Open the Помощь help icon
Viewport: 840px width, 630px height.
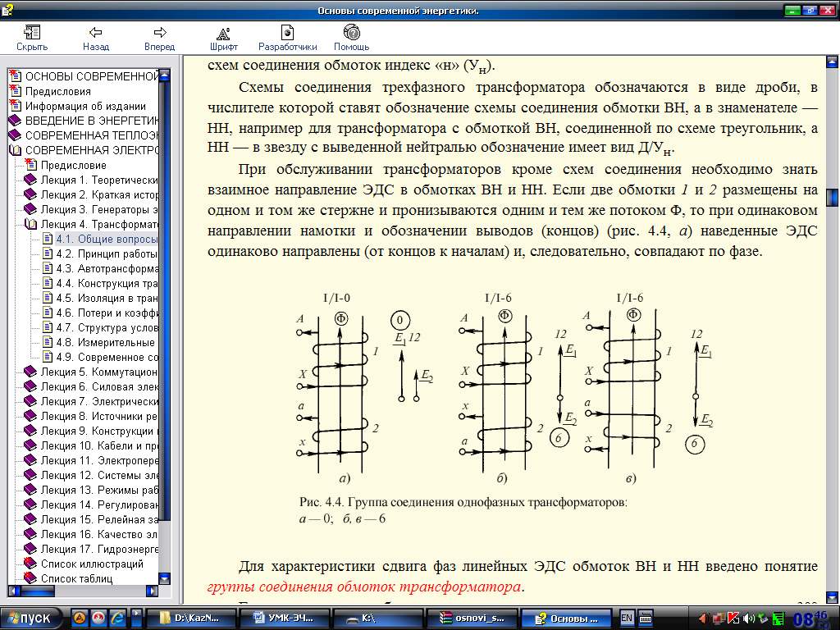351,38
